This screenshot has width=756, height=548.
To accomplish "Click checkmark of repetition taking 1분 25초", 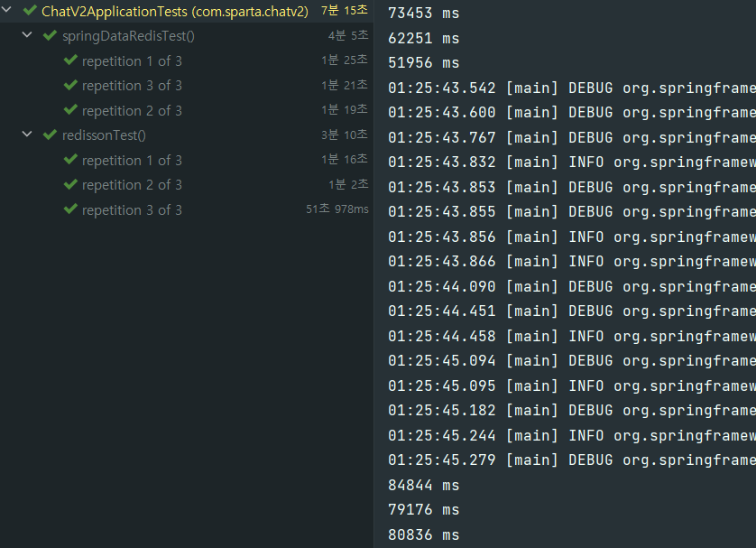I will 70,60.
